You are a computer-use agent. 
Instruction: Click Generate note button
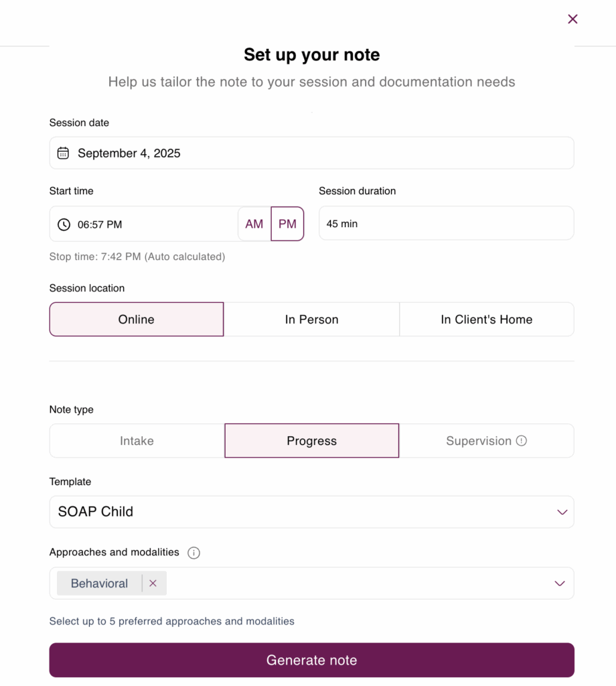312,660
